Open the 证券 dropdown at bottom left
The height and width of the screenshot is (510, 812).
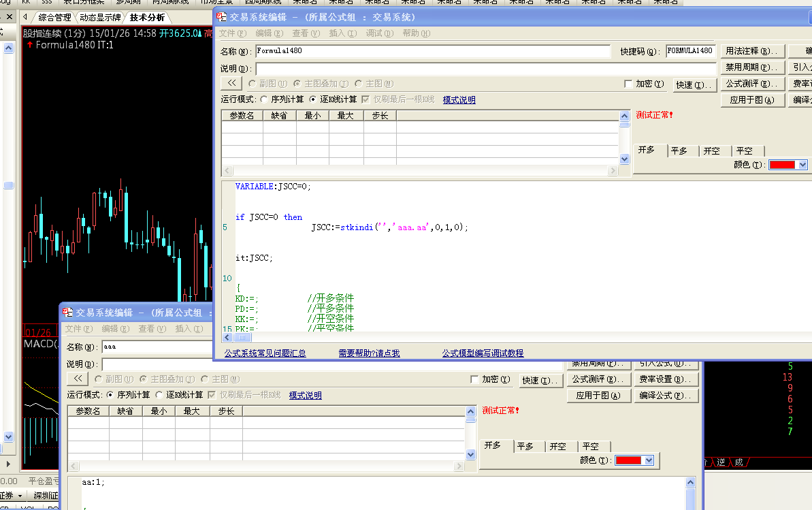point(20,496)
